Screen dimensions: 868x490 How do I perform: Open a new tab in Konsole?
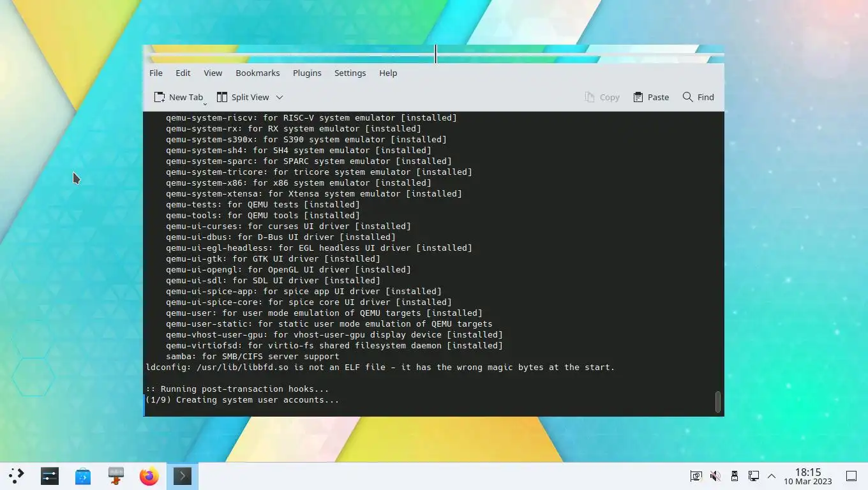pyautogui.click(x=179, y=97)
